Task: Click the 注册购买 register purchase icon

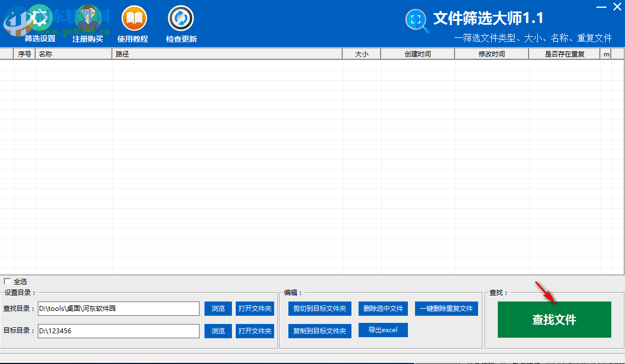Action: (88, 19)
